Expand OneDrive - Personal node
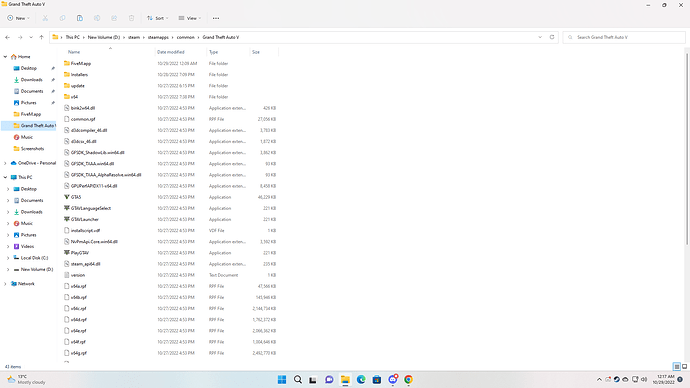 point(5,163)
